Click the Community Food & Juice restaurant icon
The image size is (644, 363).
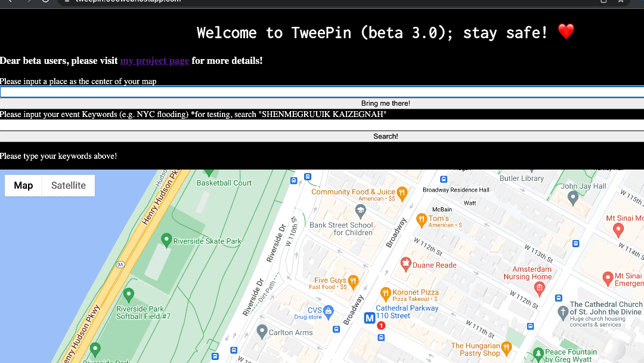tap(402, 193)
